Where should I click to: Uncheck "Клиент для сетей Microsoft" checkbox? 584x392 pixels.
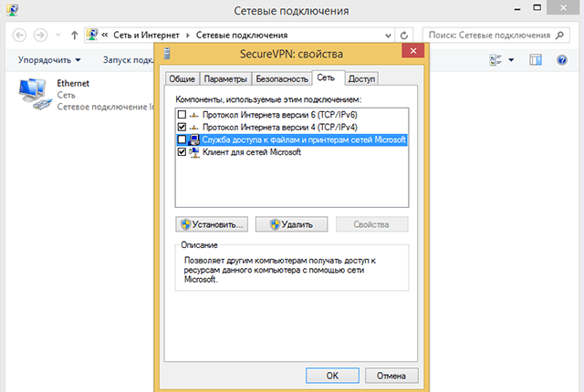[182, 151]
